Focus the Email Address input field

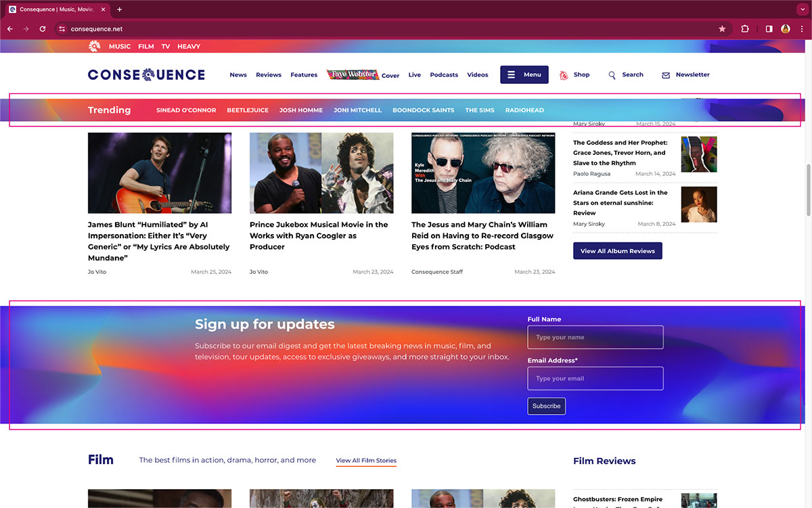point(595,379)
